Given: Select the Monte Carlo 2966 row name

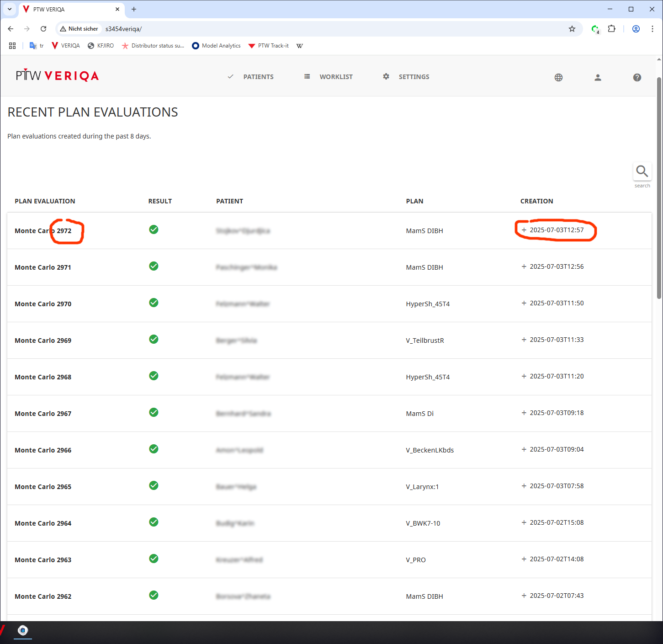Looking at the screenshot, I should [43, 450].
